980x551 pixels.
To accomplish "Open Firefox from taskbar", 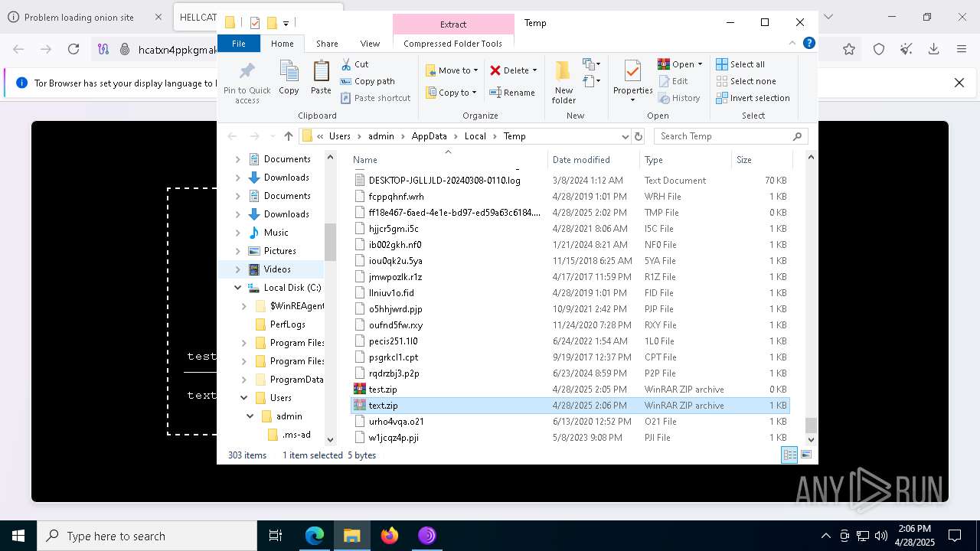I will click(390, 536).
